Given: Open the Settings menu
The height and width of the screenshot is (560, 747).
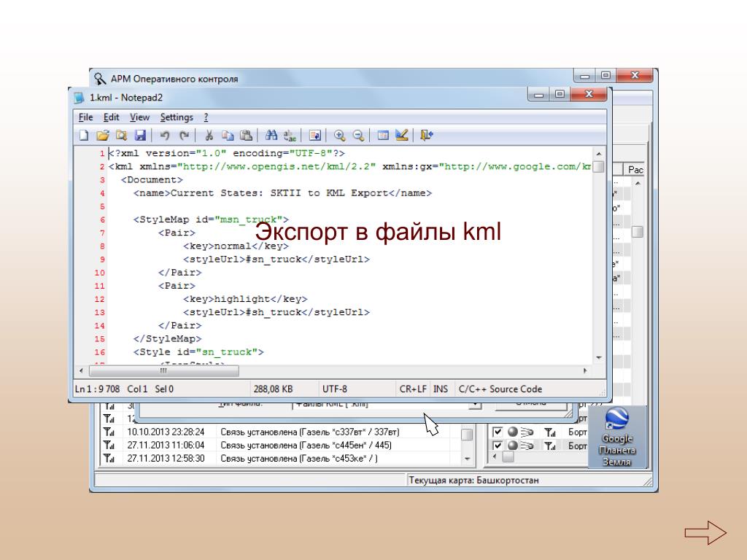Looking at the screenshot, I should pyautogui.click(x=177, y=117).
